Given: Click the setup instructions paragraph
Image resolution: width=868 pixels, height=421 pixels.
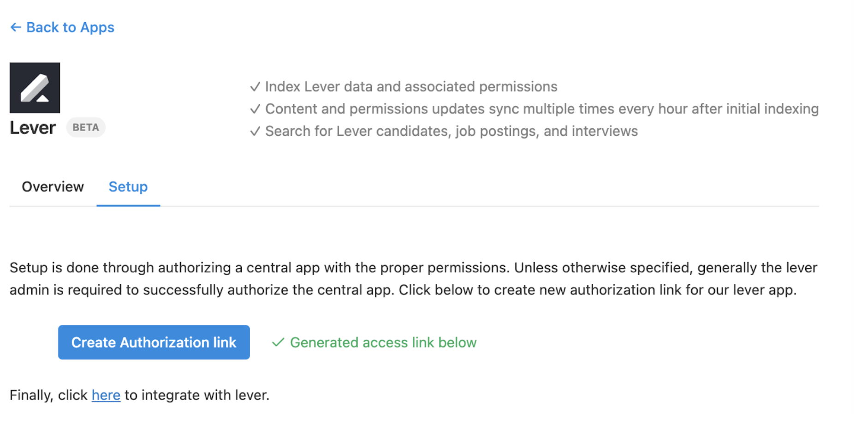Looking at the screenshot, I should click(x=413, y=279).
